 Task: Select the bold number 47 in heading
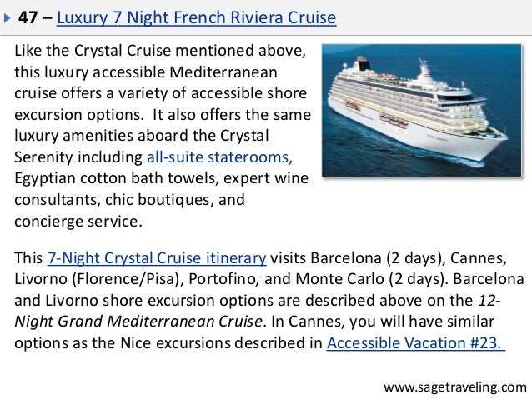click(x=28, y=17)
